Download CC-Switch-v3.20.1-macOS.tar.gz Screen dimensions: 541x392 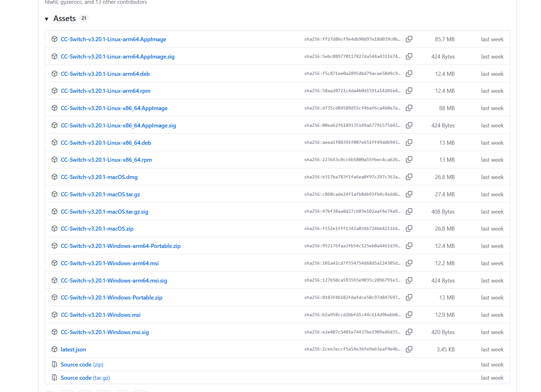pos(100,194)
